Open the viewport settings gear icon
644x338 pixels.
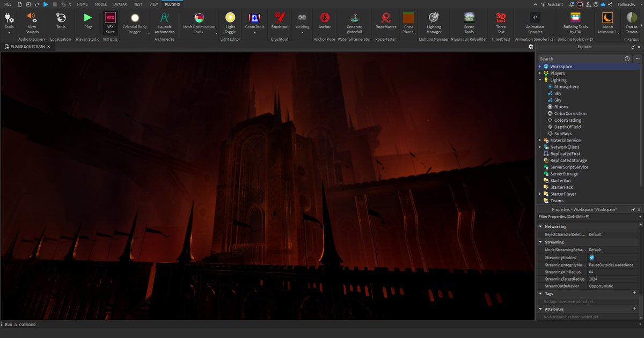tap(530, 47)
